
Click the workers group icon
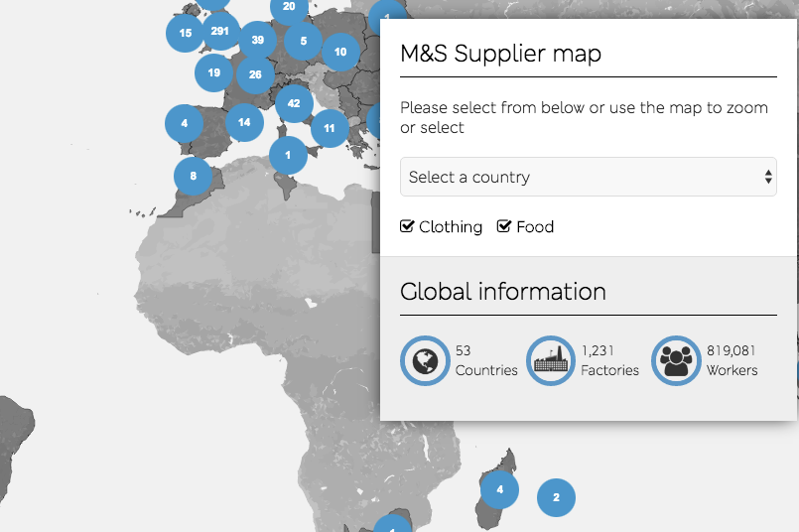click(676, 360)
